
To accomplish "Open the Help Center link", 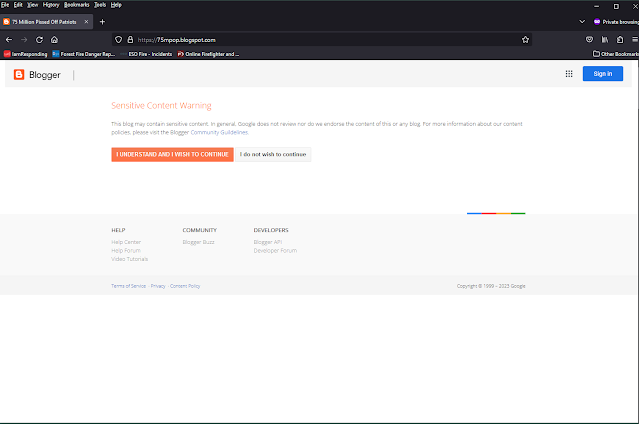I will point(126,242).
